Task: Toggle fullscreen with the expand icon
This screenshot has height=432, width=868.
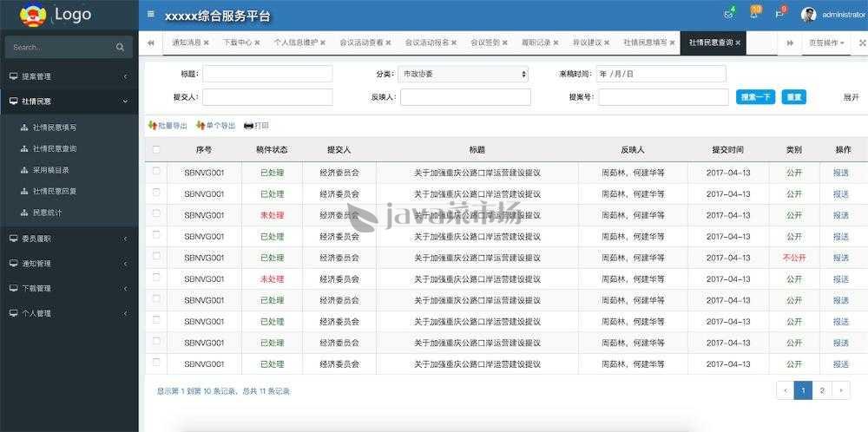Action: [x=862, y=43]
